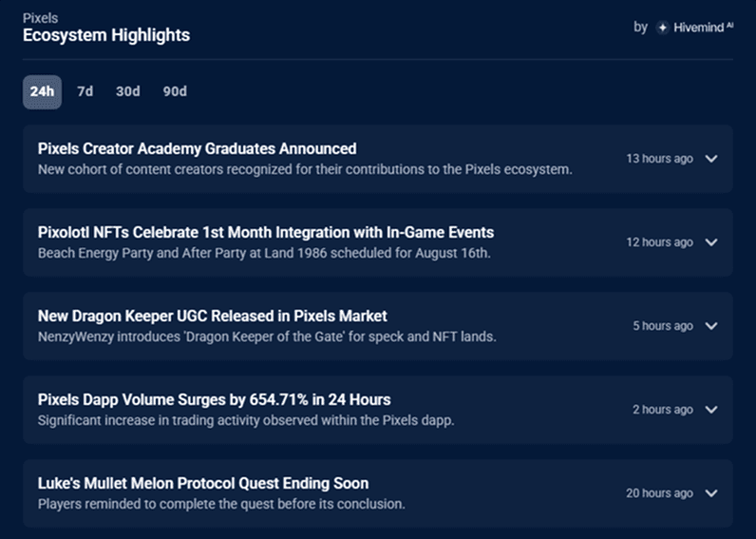
Task: Click the Hivemind sparkle logo icon
Action: coord(663,28)
